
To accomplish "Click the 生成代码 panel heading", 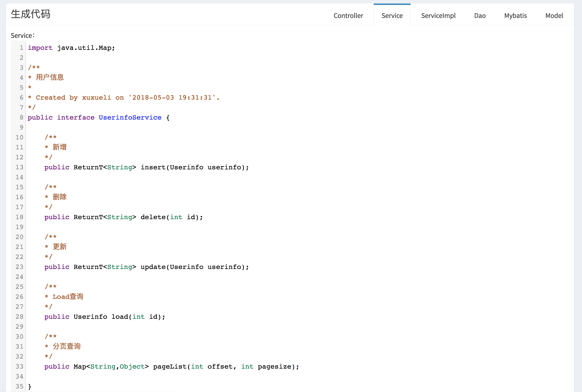I will click(30, 14).
